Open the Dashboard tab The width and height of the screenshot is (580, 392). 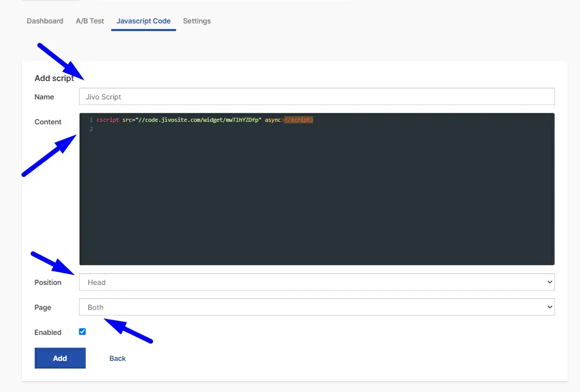click(45, 21)
